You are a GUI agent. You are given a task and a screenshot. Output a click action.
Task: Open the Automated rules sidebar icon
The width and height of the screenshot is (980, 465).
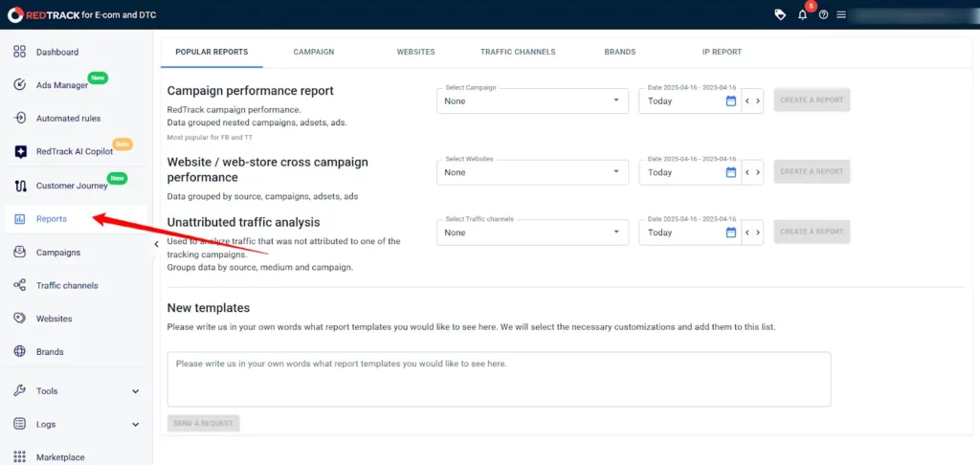coord(19,118)
